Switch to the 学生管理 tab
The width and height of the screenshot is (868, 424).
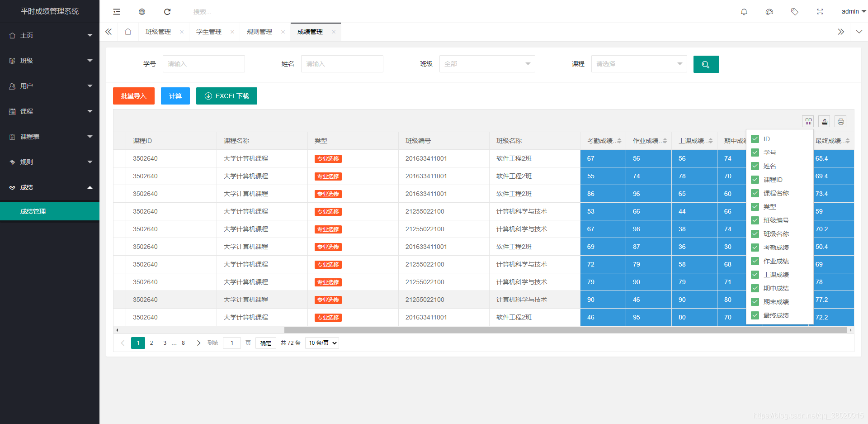(209, 32)
